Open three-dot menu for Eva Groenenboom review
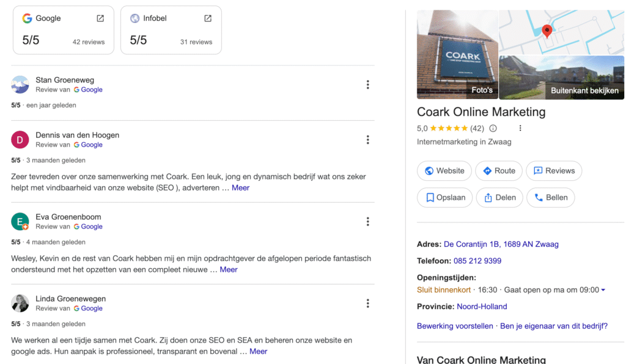 pyautogui.click(x=367, y=222)
